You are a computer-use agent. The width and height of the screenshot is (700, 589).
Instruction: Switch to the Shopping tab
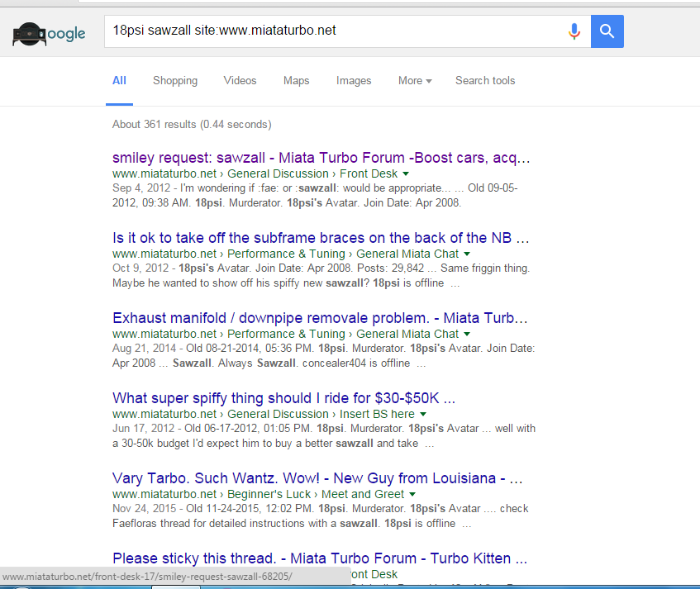(x=175, y=81)
